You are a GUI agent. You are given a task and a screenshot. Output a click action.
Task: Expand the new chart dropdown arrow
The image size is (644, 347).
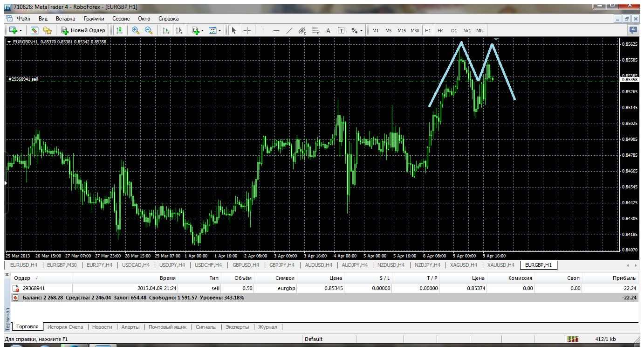pyautogui.click(x=21, y=30)
